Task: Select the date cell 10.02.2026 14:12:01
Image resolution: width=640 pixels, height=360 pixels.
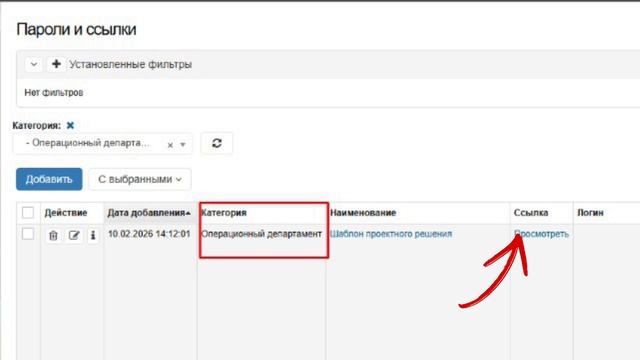Action: point(149,234)
